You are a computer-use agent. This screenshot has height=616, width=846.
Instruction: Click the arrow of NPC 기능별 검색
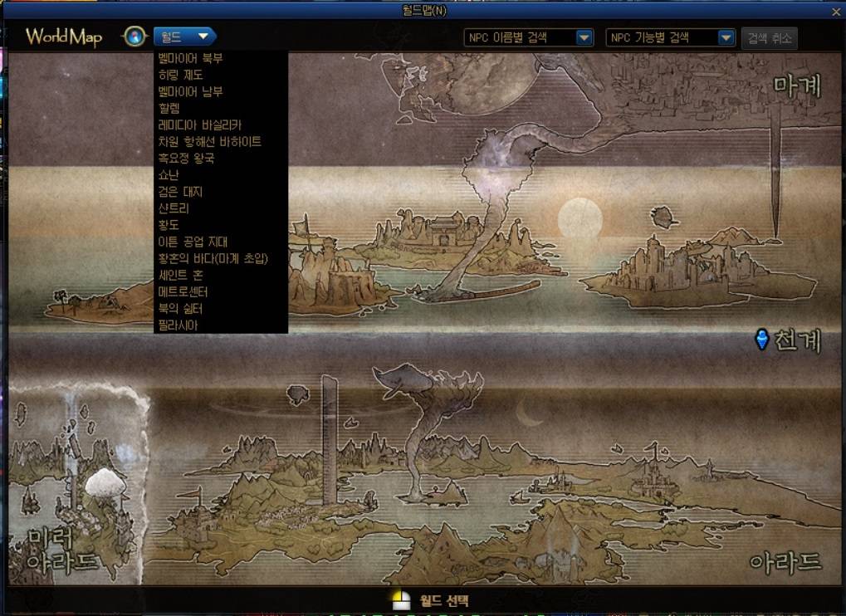coord(726,37)
